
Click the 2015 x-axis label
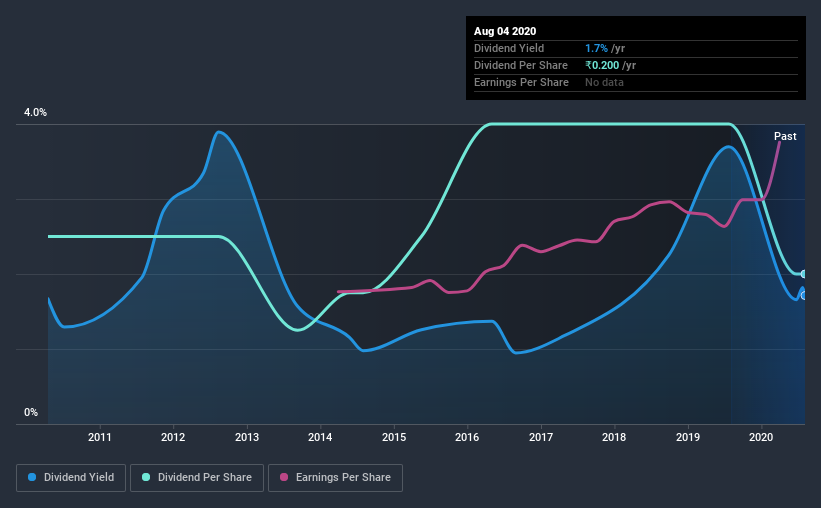pyautogui.click(x=394, y=437)
